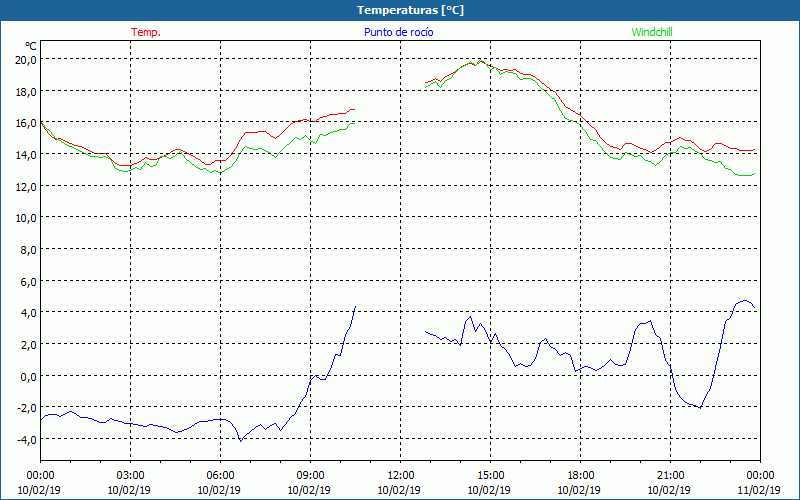Click the '12,0' y-axis value
Screen dimensions: 800x500
(27, 187)
